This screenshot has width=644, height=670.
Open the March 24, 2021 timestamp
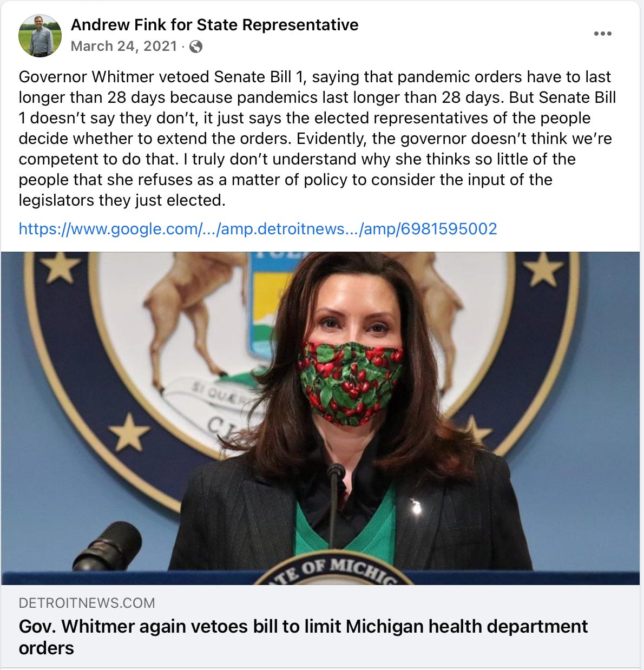[x=124, y=46]
